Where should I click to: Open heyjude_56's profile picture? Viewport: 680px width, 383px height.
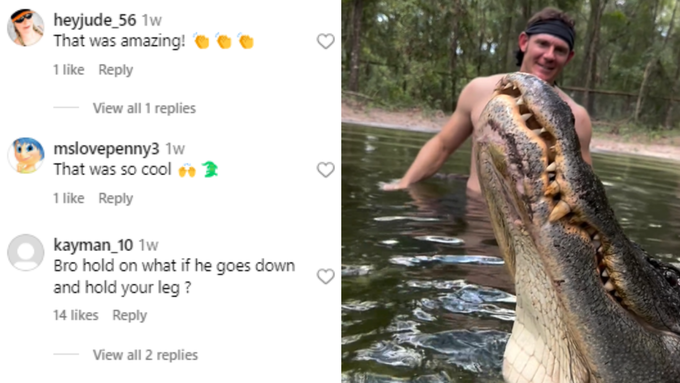(x=26, y=27)
